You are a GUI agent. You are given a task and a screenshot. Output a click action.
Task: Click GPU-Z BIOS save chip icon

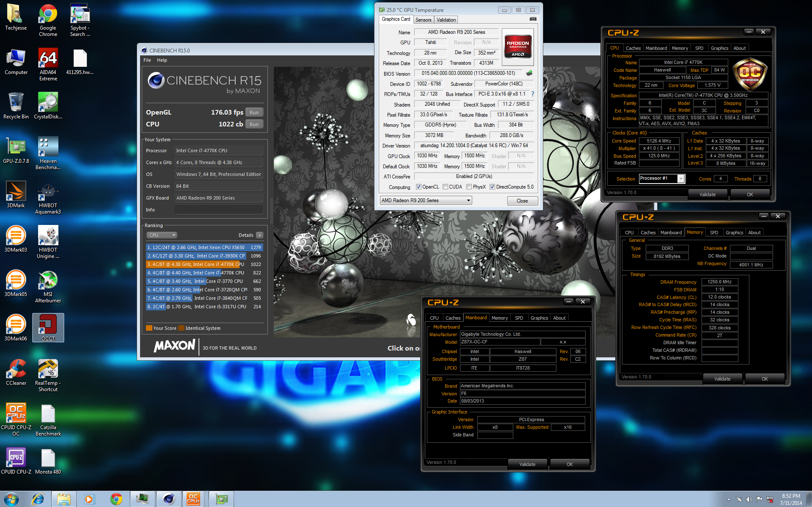(x=529, y=73)
